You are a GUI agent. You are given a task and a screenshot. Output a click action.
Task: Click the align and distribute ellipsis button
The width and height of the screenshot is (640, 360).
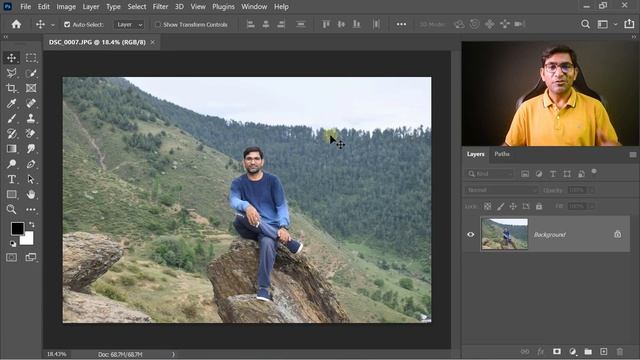point(401,24)
